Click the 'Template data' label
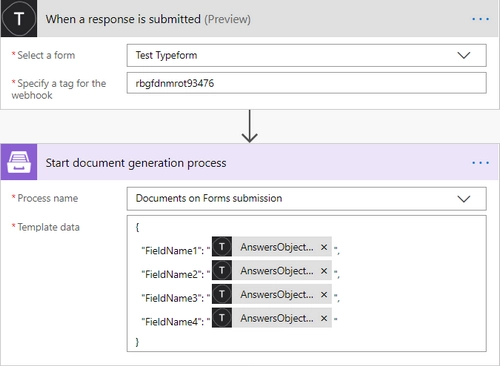This screenshot has width=500, height=366. pyautogui.click(x=48, y=227)
